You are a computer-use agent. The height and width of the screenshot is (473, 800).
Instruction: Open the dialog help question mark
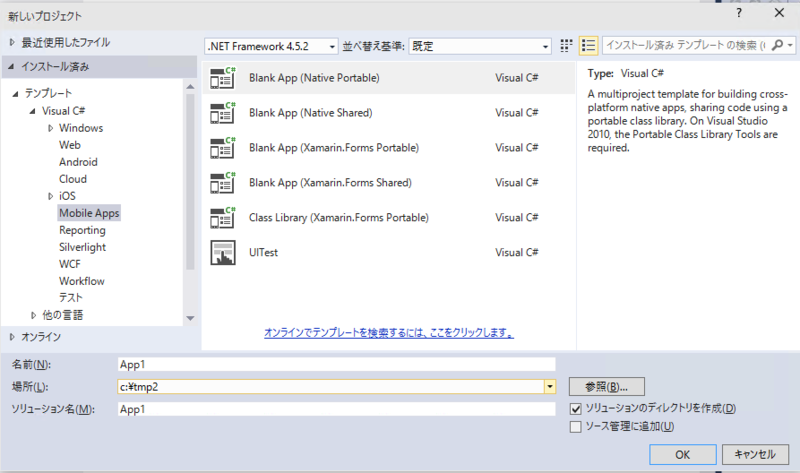(x=739, y=13)
